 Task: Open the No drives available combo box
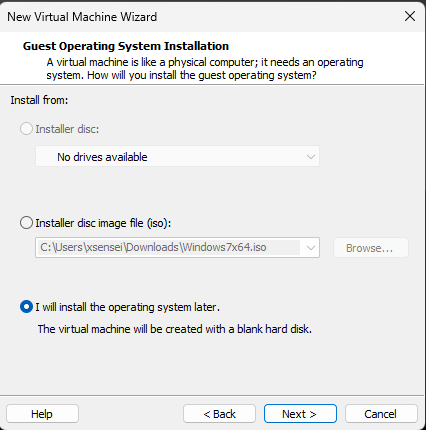point(177,156)
